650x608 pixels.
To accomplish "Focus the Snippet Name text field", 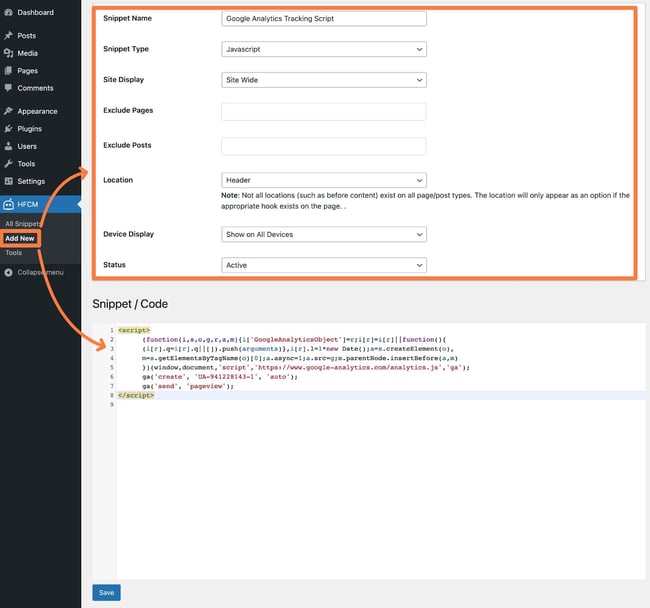I will 323,18.
